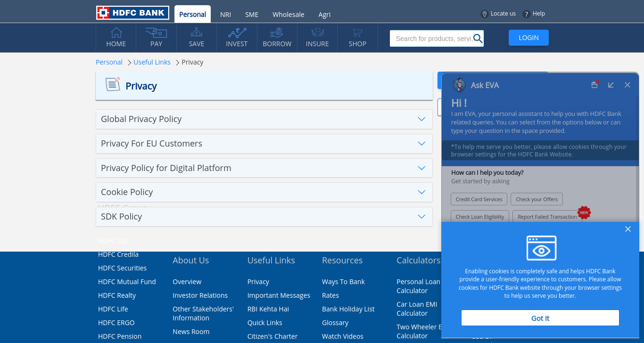Viewport: 644px width, 343px height.
Task: Click the Privacy page document icon
Action: [113, 84]
